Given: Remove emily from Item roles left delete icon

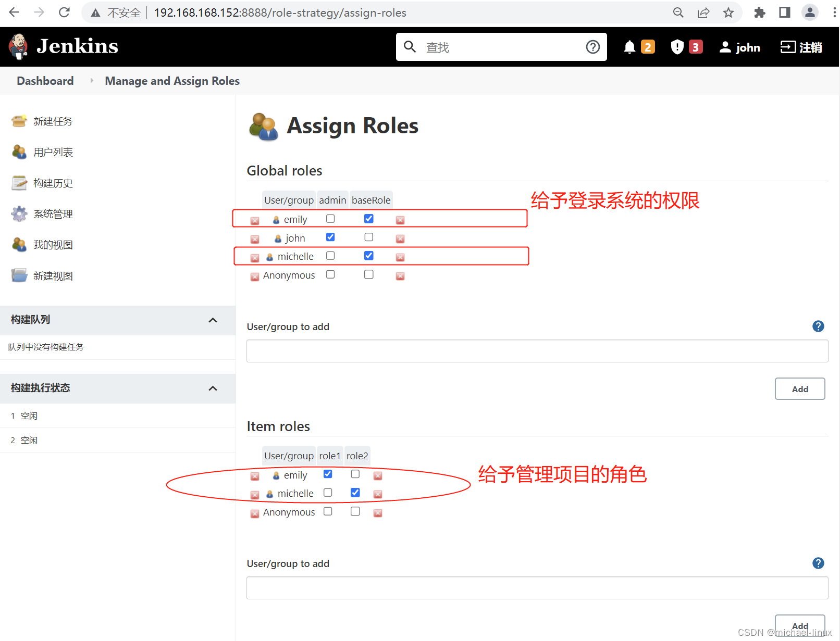Looking at the screenshot, I should click(255, 476).
